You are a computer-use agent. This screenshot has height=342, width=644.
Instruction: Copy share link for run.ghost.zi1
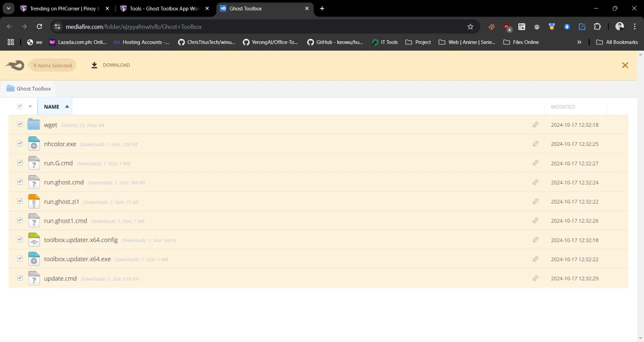535,201
